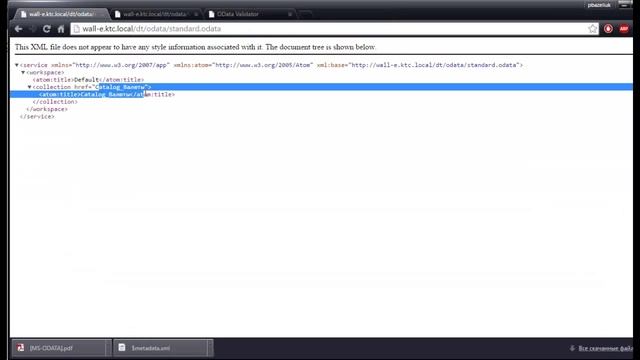Collapse the workspace XML node

pyautogui.click(x=23, y=72)
